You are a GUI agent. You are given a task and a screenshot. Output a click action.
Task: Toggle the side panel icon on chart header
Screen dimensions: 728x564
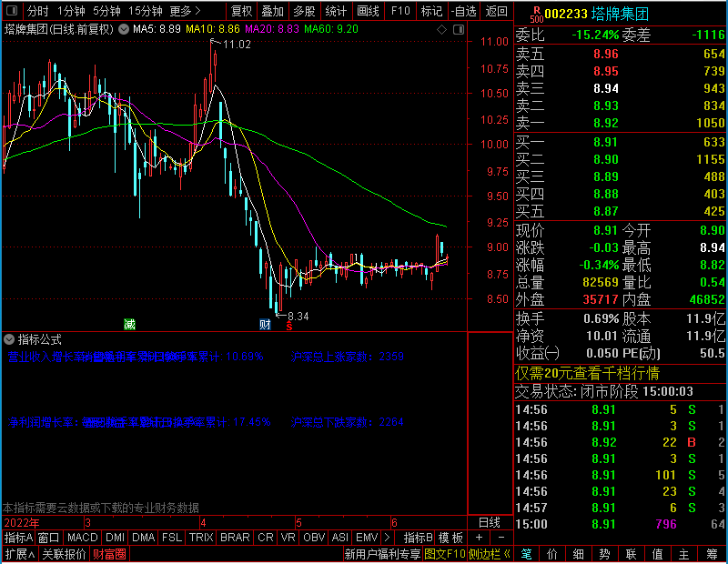pyautogui.click(x=459, y=30)
